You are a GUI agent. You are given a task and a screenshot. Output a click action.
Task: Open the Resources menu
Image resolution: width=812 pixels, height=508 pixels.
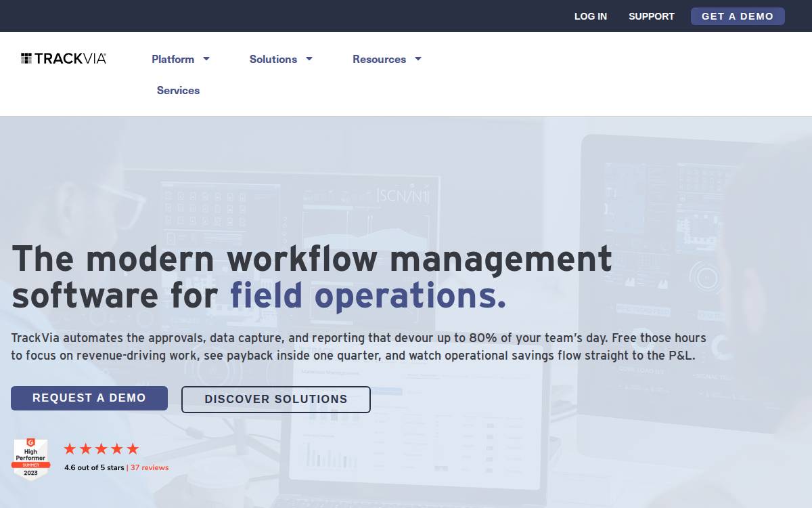coord(380,59)
